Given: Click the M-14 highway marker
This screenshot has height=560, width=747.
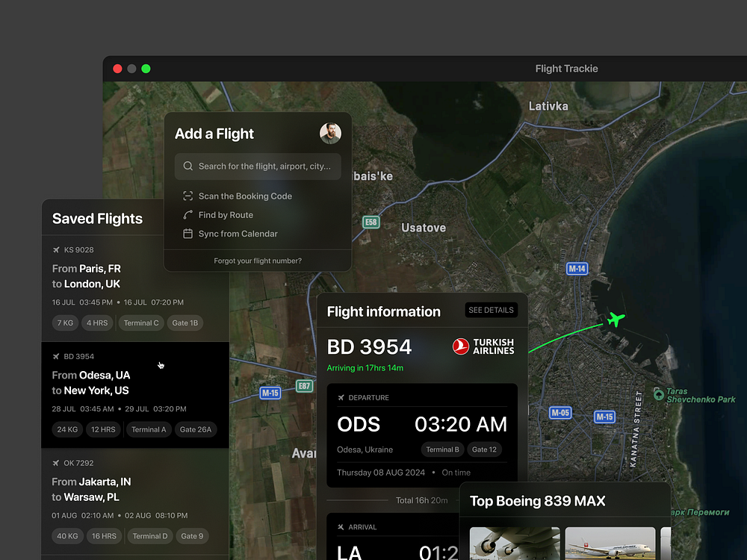Looking at the screenshot, I should [x=577, y=269].
